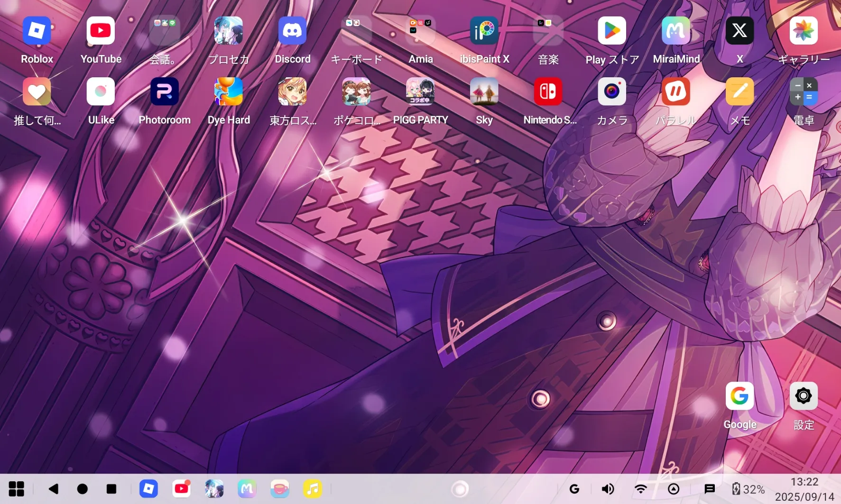Open the キーボード folder

click(x=356, y=31)
